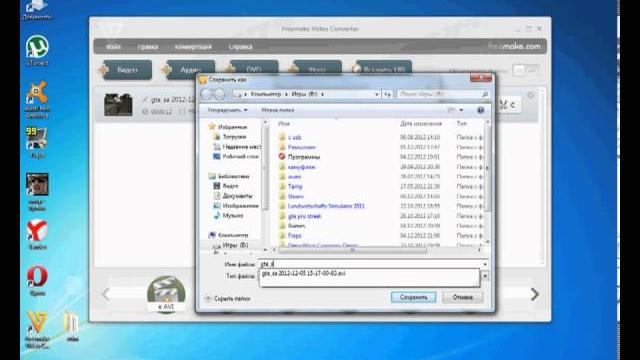The image size is (640, 360).
Task: Click the magnifier icon in the search box
Action: tap(485, 94)
